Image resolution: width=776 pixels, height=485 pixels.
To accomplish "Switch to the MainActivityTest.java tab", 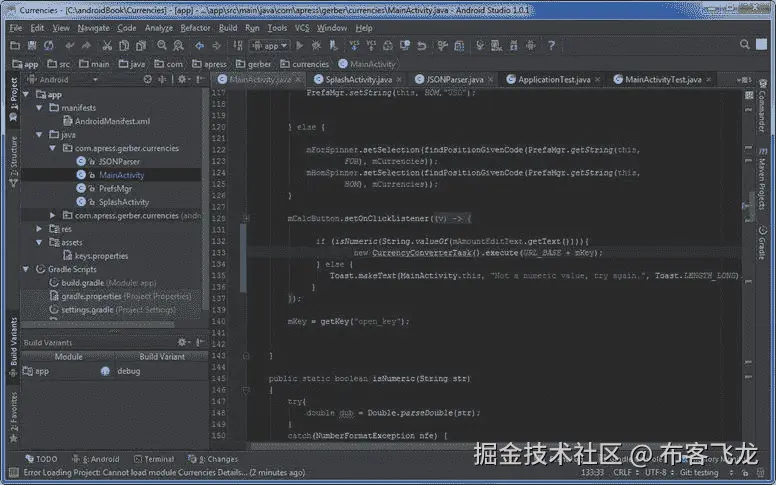I will pyautogui.click(x=662, y=79).
